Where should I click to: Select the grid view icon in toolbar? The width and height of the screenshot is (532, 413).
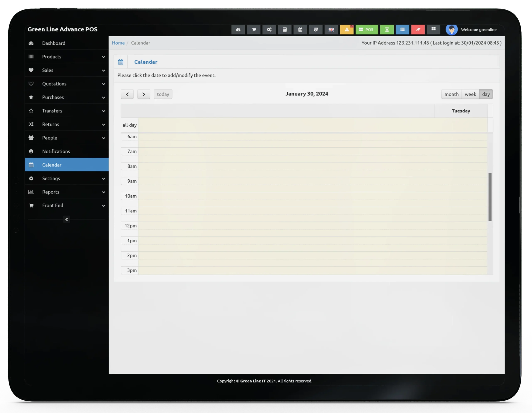tap(433, 29)
